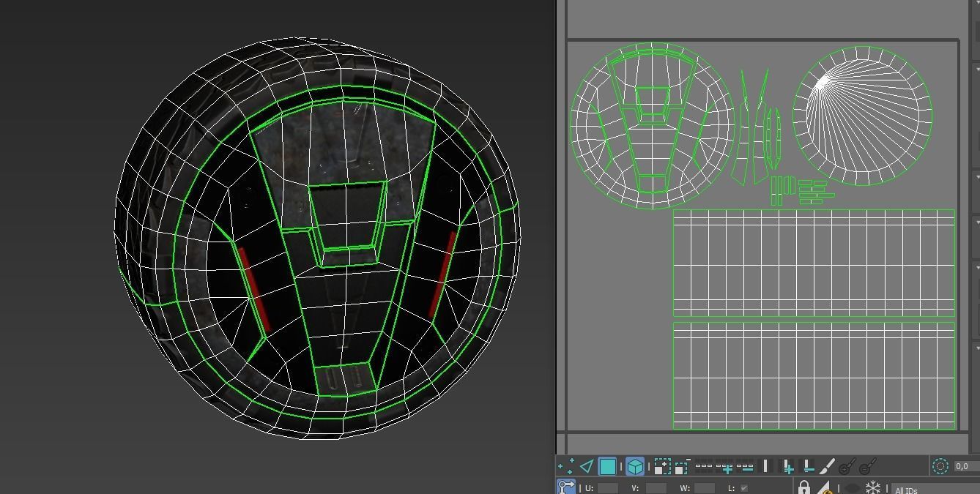Activate the Paint Select brush tool
This screenshot has height=494, width=980.
point(827,466)
